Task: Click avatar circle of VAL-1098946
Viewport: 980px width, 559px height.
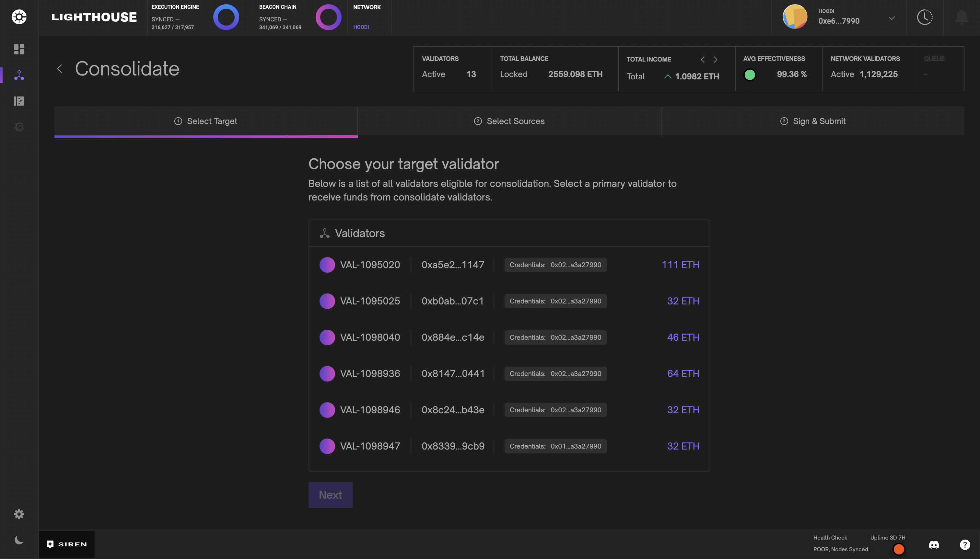Action: 327,410
